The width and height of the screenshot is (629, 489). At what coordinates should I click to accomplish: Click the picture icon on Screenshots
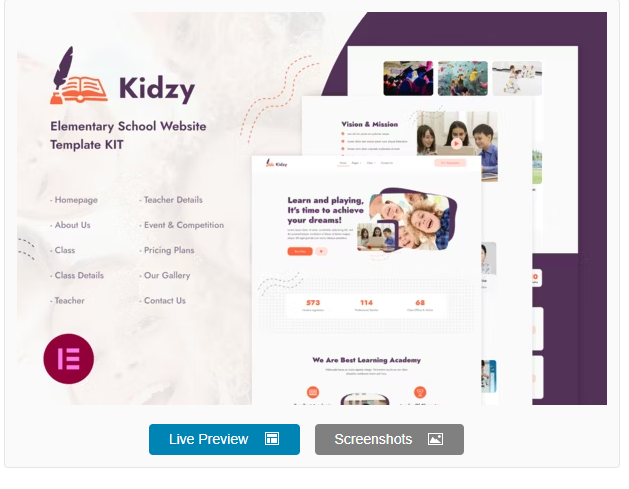[435, 439]
